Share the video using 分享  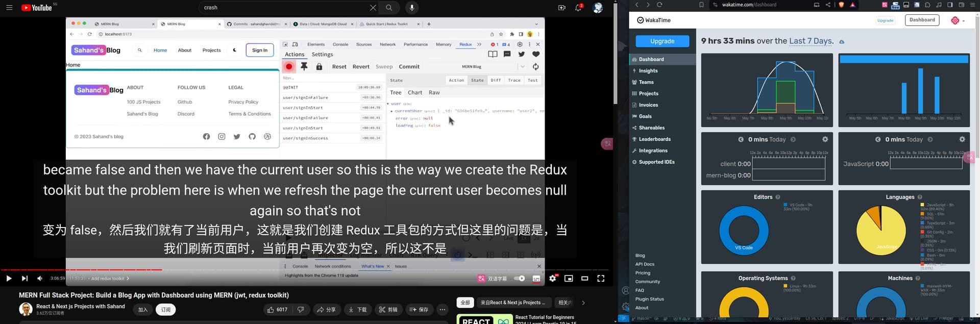[326, 309]
